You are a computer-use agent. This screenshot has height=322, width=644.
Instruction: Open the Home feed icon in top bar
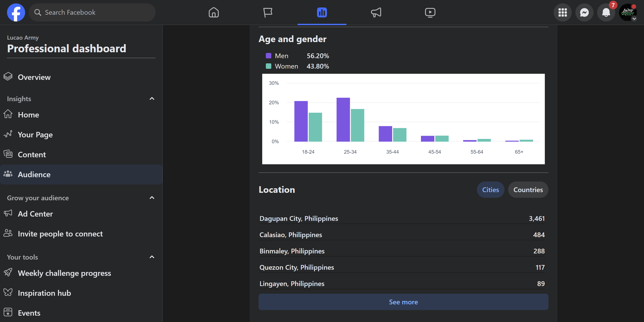(214, 12)
